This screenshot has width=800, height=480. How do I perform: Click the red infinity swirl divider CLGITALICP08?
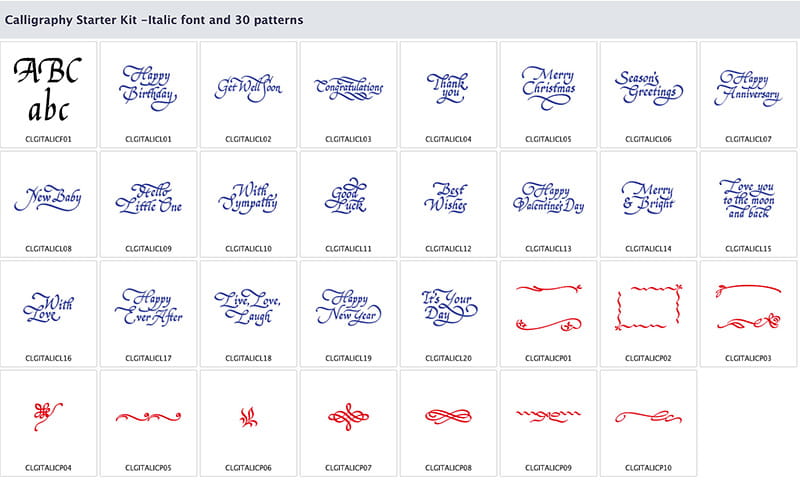coord(448,415)
